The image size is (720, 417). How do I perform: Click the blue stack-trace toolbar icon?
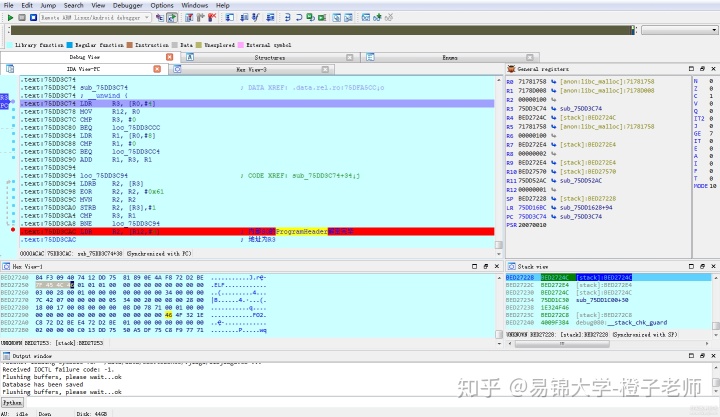click(x=270, y=17)
